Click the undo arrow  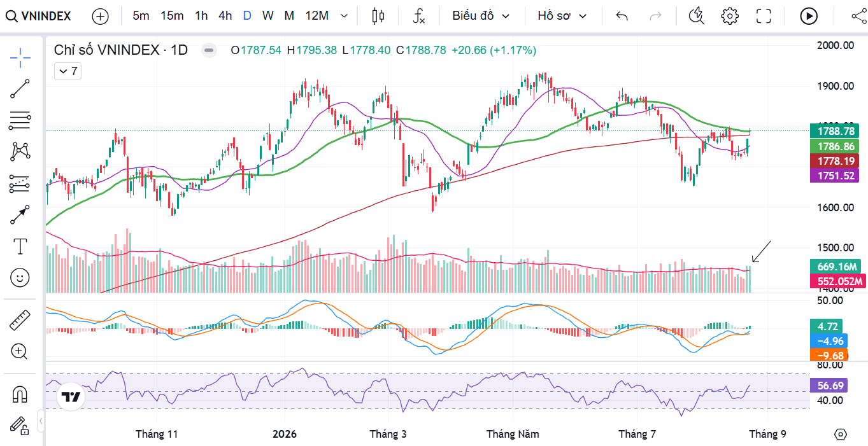pyautogui.click(x=622, y=16)
